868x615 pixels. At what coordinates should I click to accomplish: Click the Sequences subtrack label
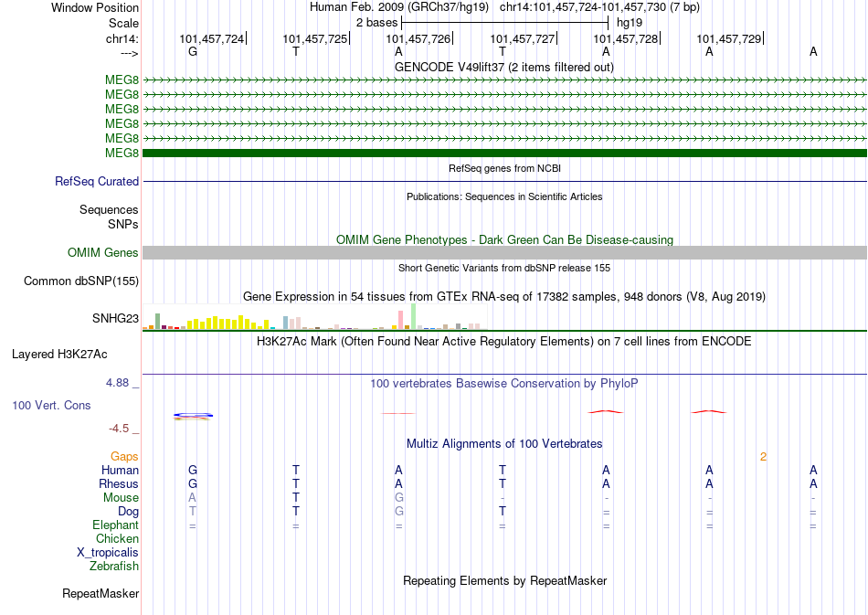pyautogui.click(x=109, y=210)
